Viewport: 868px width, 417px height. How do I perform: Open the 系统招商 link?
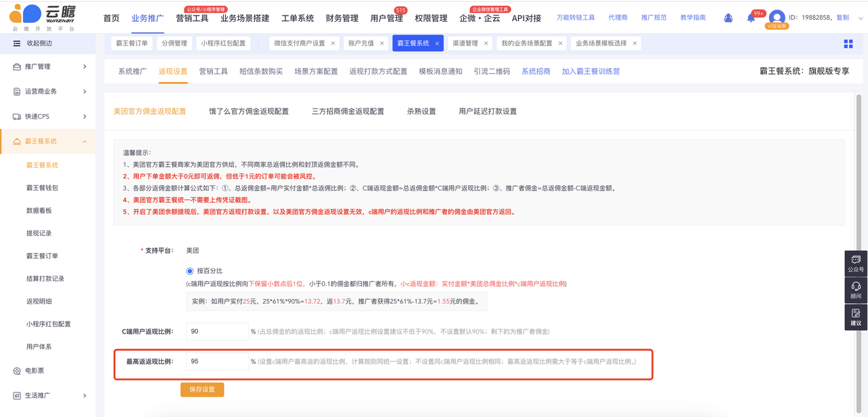click(536, 71)
